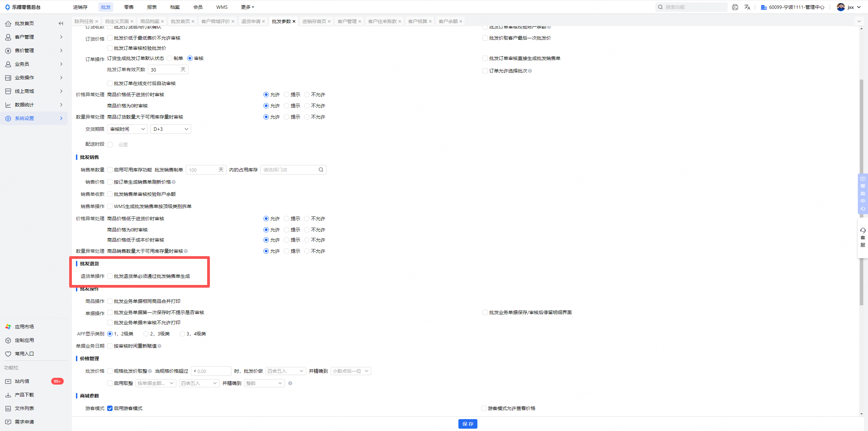Viewport: 868px width, 431px height.
Task: Select 制单 radio for default order status
Action: [x=170, y=58]
